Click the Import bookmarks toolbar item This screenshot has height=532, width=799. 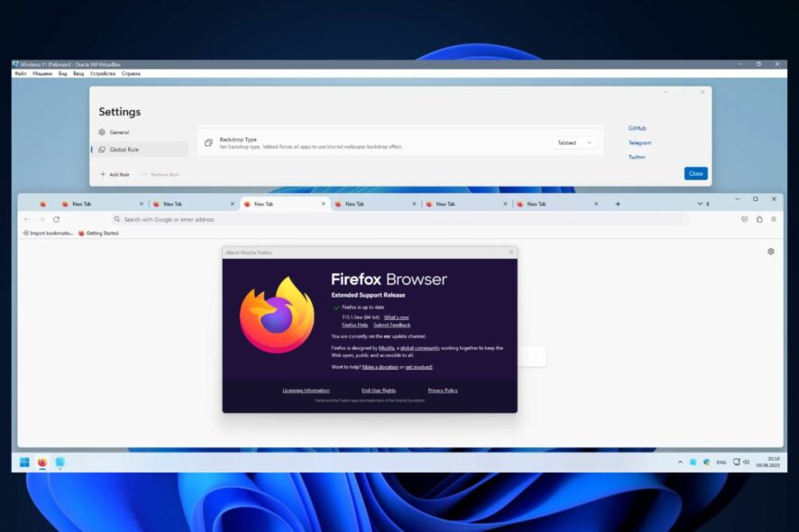48,233
